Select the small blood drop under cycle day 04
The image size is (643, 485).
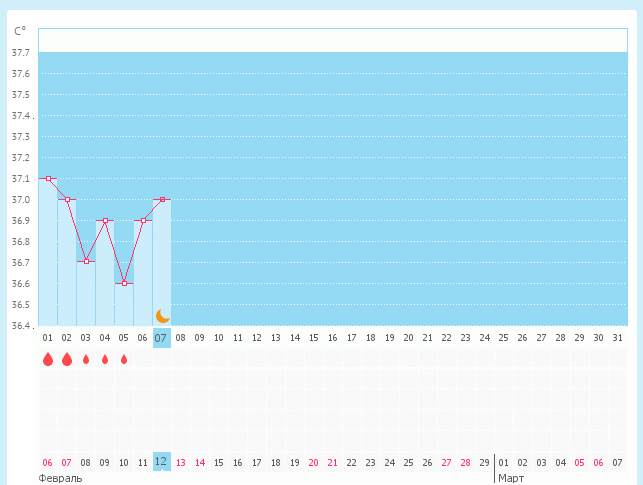105,359
